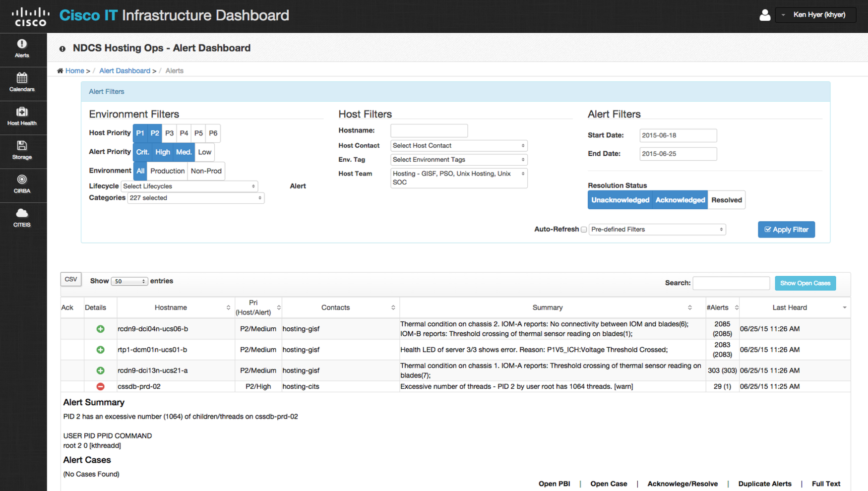Click the user profile icon

point(764,15)
